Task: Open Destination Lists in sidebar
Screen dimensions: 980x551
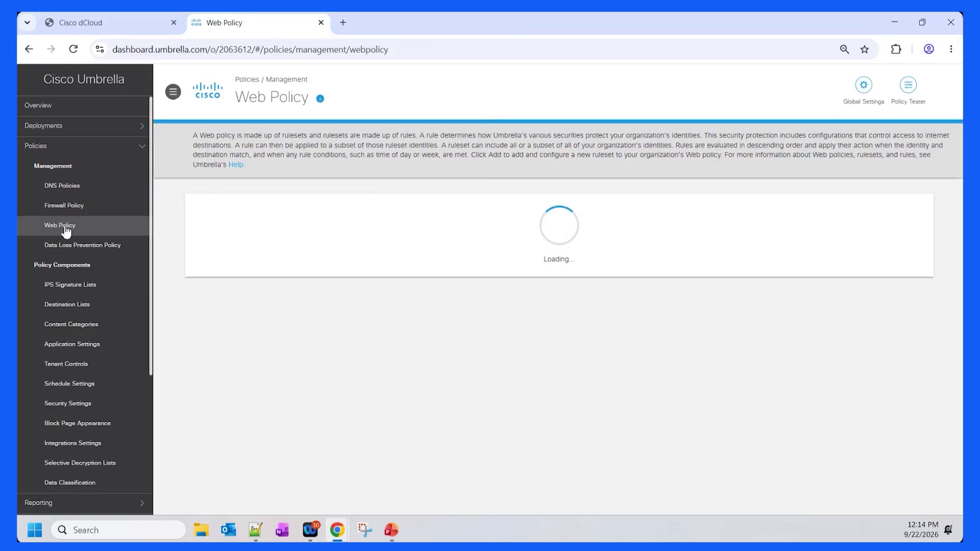Action: tap(67, 305)
